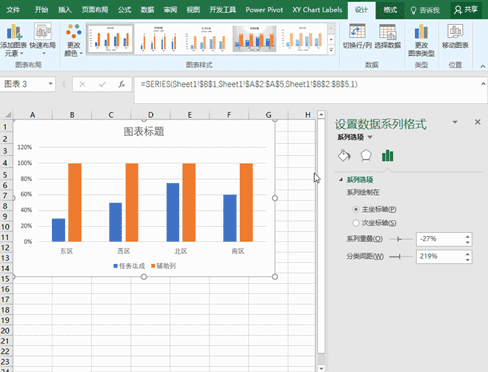Switch to the 审阅 tab
488x372 pixels.
(170, 10)
